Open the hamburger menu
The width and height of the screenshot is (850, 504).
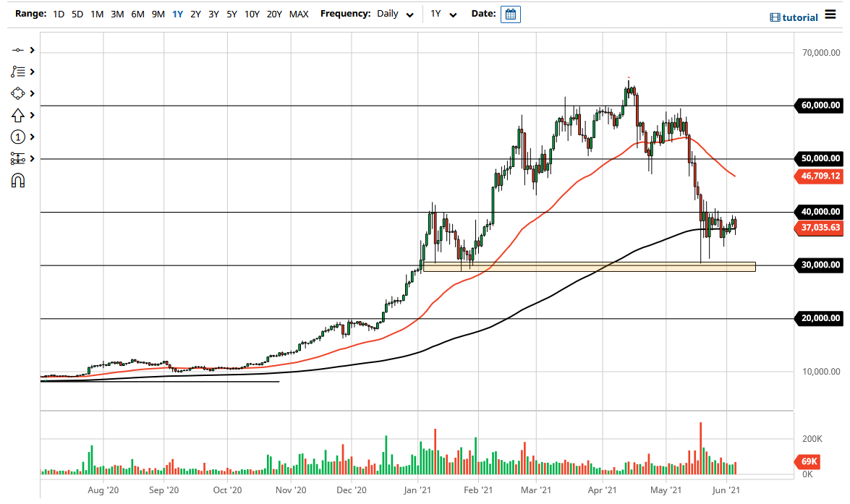click(x=830, y=14)
